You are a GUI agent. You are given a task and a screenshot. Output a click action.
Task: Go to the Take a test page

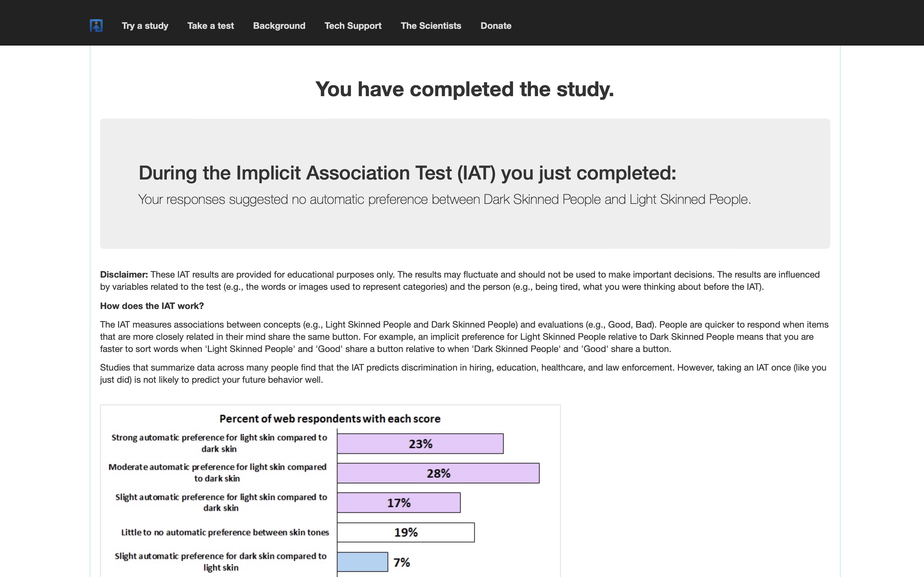pos(211,26)
